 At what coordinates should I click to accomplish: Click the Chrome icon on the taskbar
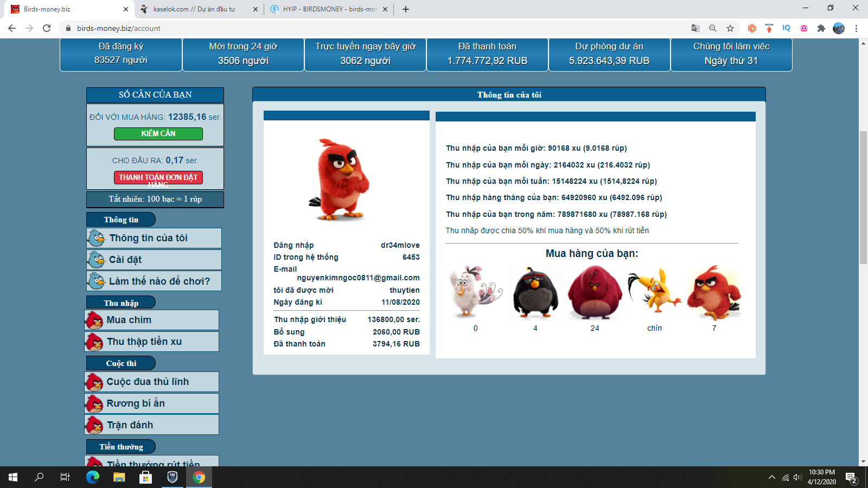(x=199, y=477)
